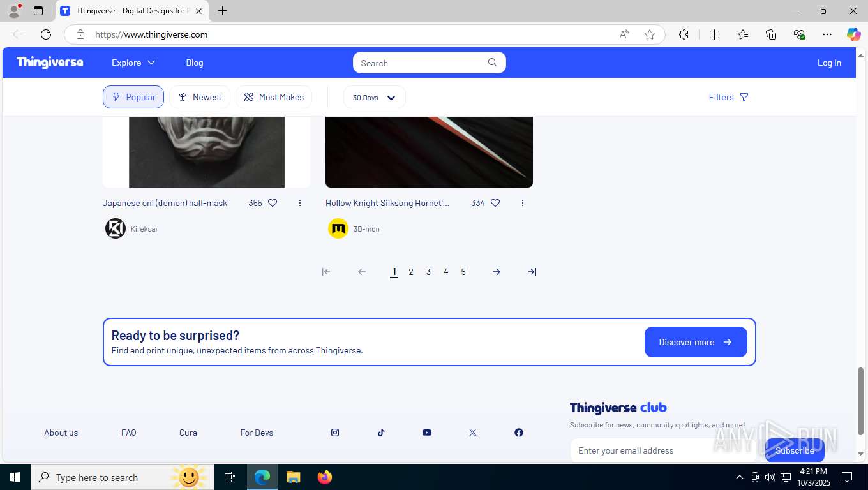Jump to the last results page

tap(532, 272)
